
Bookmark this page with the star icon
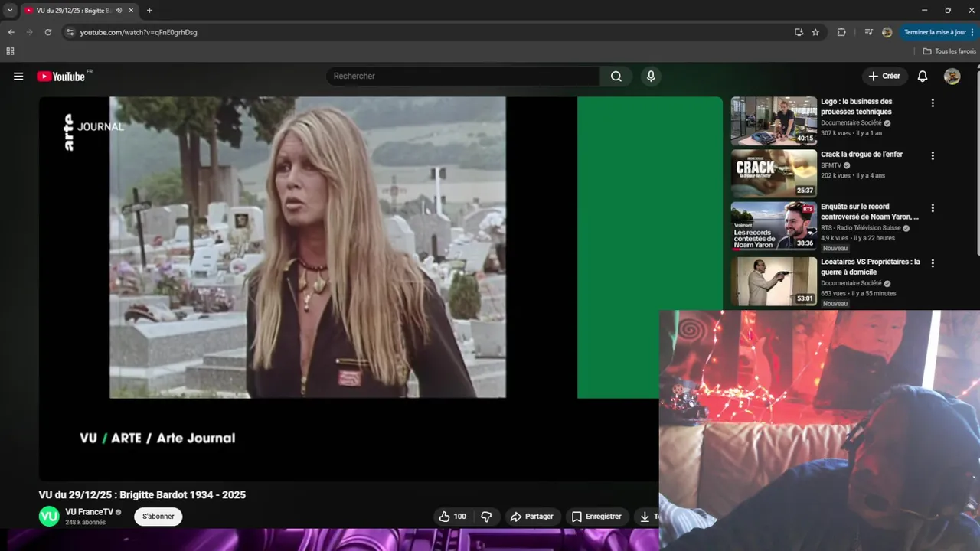click(815, 32)
